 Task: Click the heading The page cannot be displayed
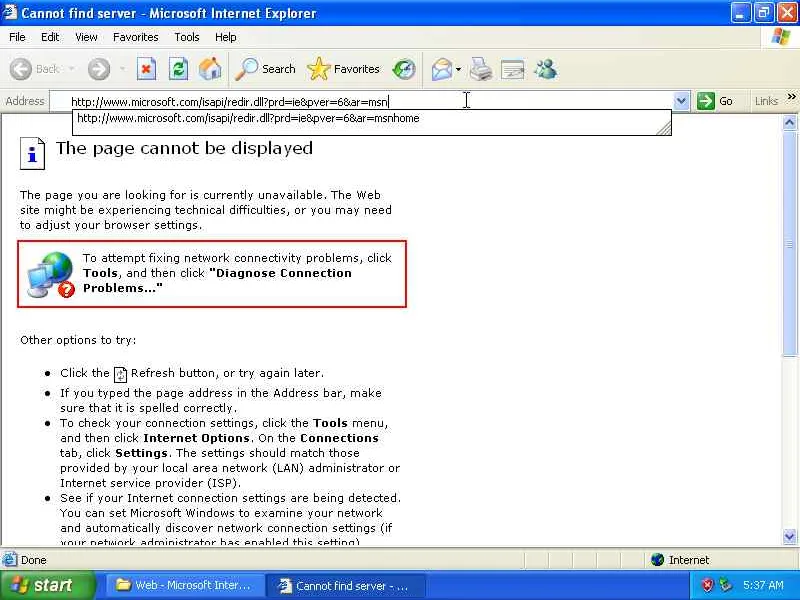184,148
